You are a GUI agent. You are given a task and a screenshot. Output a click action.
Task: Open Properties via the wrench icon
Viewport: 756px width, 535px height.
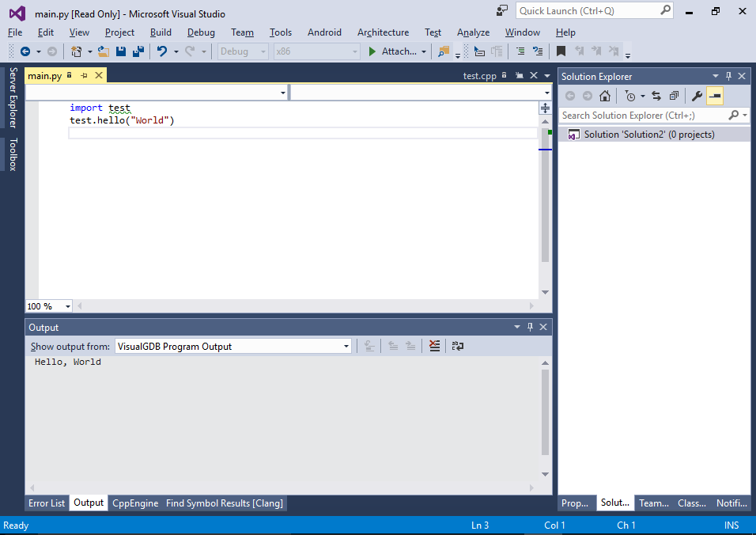point(697,96)
